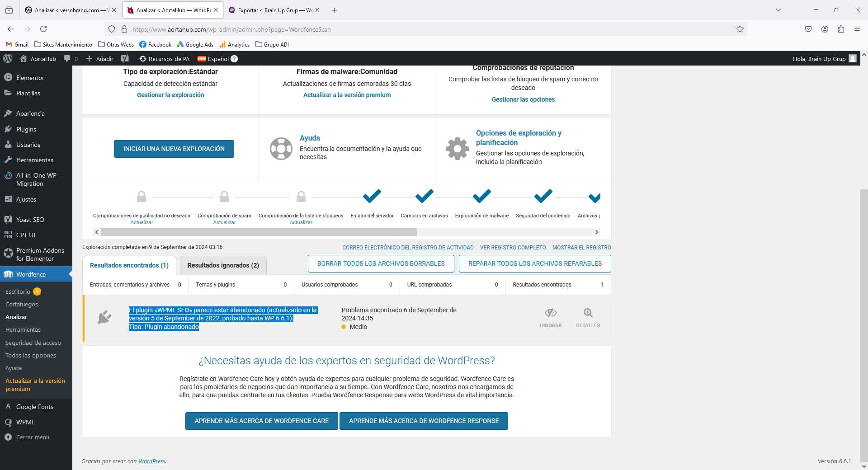Click Actualizar a la versión premium in sidebar
868x470 pixels.
pos(35,385)
